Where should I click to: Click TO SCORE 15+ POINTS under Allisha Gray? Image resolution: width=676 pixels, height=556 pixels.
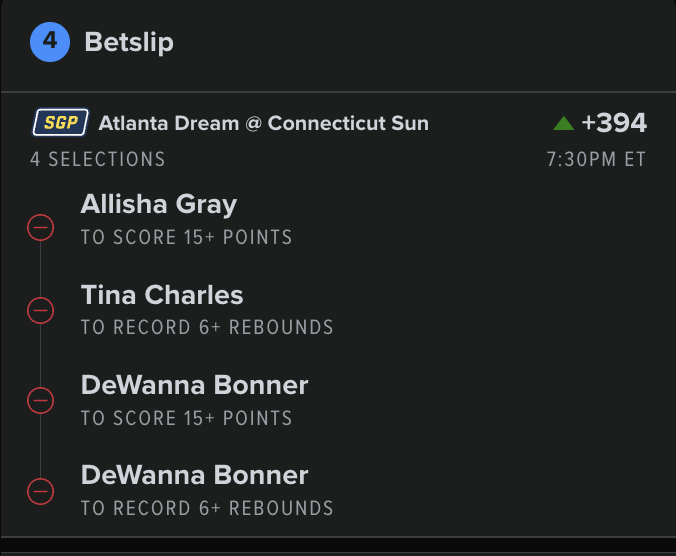(x=187, y=238)
